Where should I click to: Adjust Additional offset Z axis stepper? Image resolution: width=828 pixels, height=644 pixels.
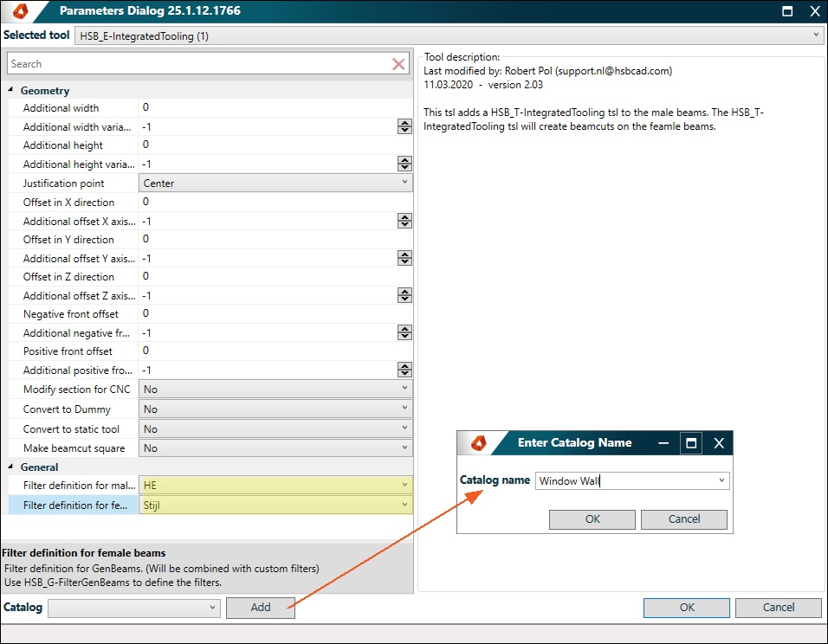[404, 295]
